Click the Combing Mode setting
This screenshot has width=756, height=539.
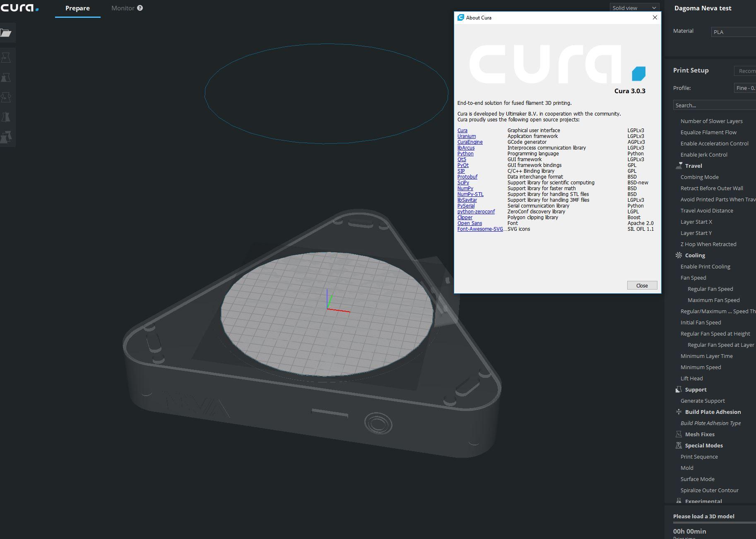point(699,177)
